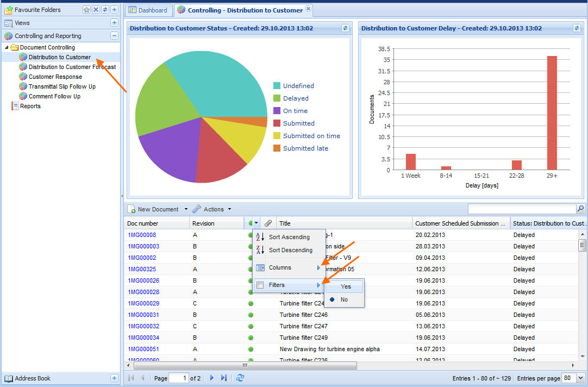Jump to last page of entries
This screenshot has width=588, height=387.
pos(224,378)
